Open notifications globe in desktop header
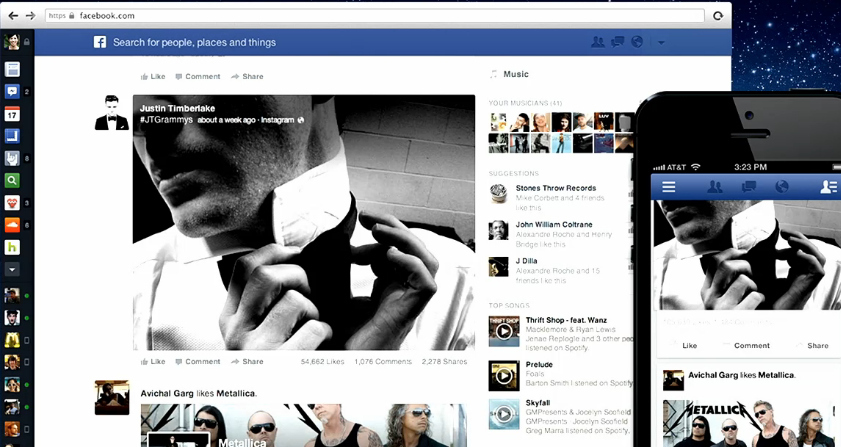Screen dimensions: 841x447 638,42
